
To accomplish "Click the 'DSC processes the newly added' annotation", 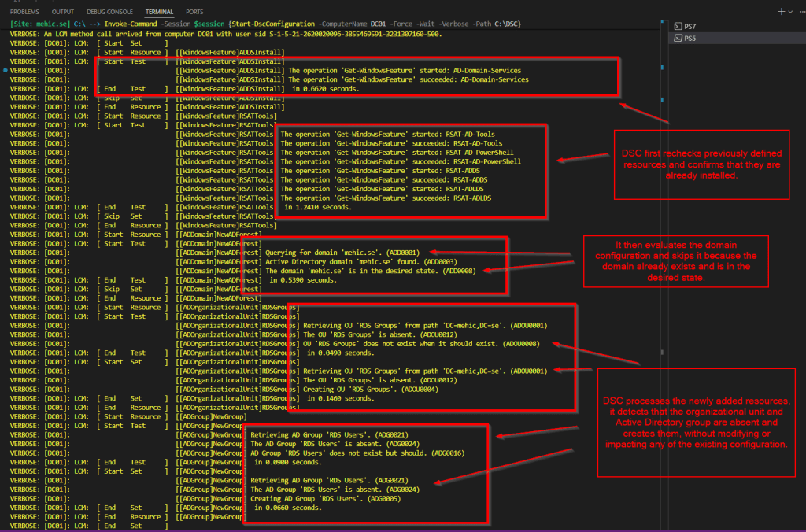I will point(702,423).
